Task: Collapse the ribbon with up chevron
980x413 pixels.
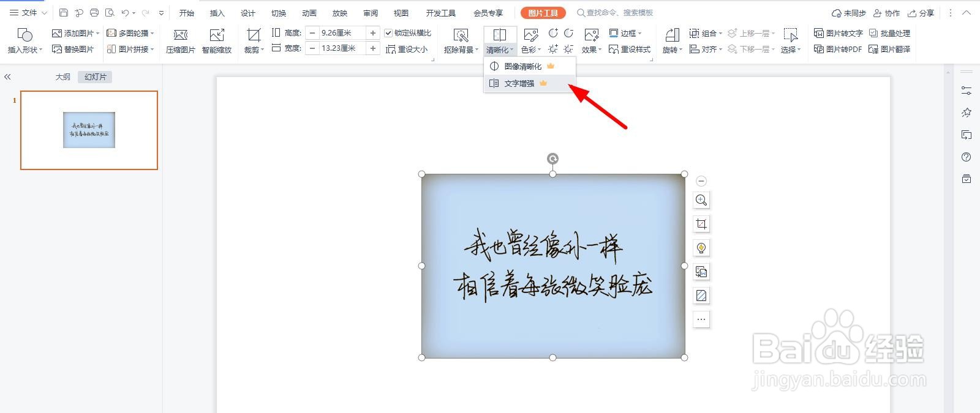Action: pos(967,13)
